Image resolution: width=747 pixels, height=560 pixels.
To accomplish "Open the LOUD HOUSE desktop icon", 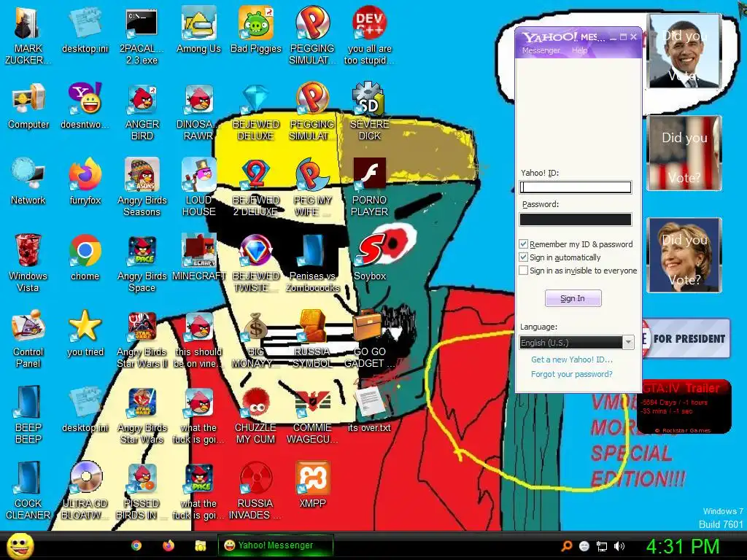I will tap(198, 187).
